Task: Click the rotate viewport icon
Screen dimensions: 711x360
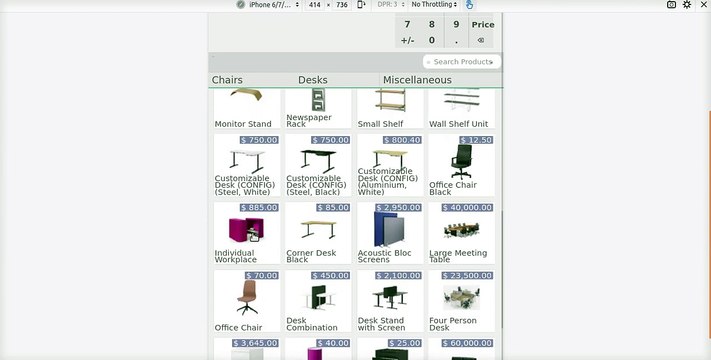Action: [361, 5]
